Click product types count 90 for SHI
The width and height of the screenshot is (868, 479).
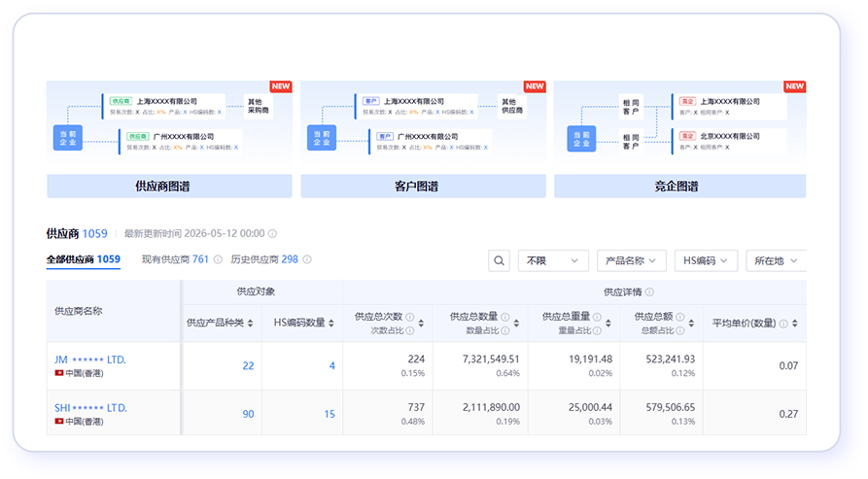tap(248, 414)
